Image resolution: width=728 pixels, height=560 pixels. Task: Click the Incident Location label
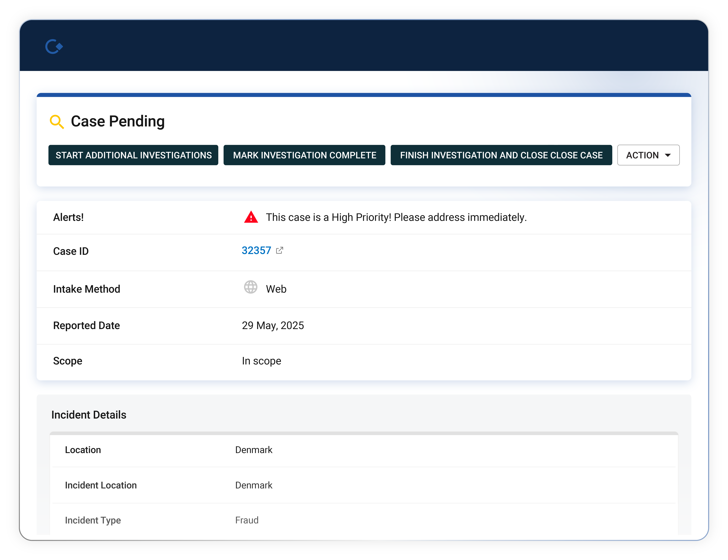(101, 485)
